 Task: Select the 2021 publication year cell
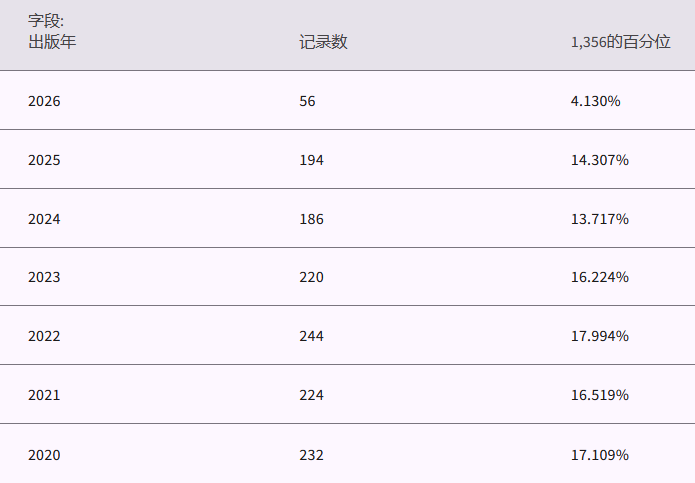point(44,395)
